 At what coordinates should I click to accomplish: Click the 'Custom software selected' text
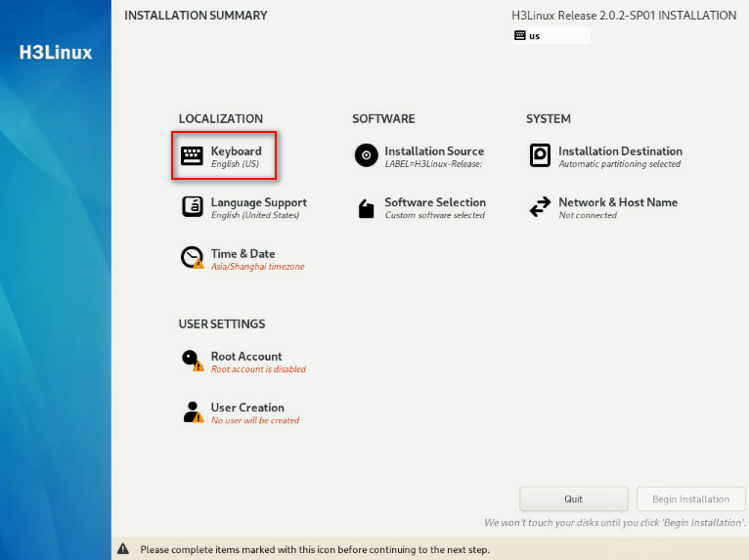click(435, 215)
